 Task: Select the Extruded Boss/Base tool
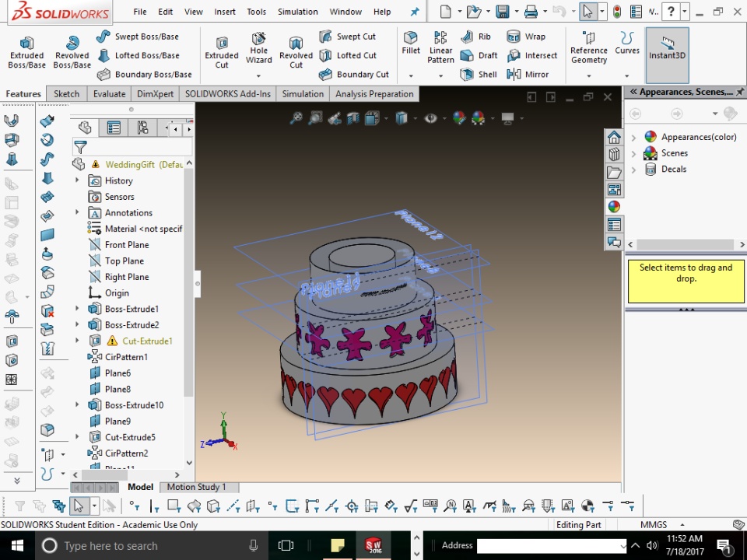pos(26,52)
